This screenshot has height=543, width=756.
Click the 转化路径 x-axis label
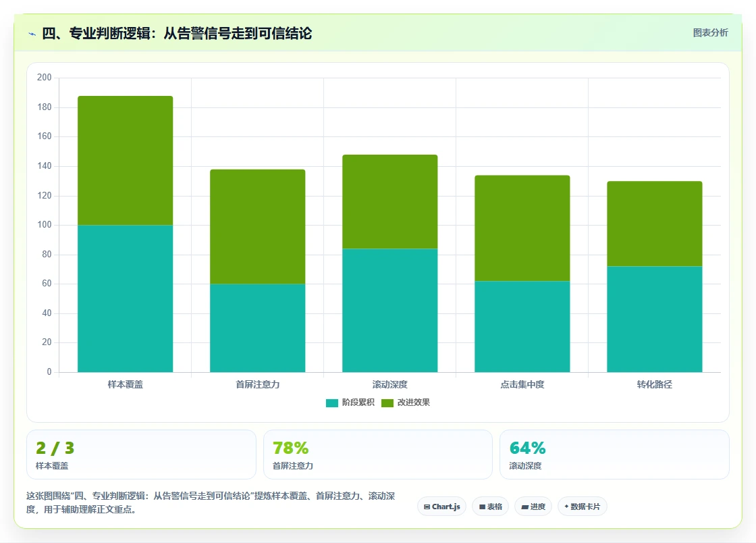655,384
